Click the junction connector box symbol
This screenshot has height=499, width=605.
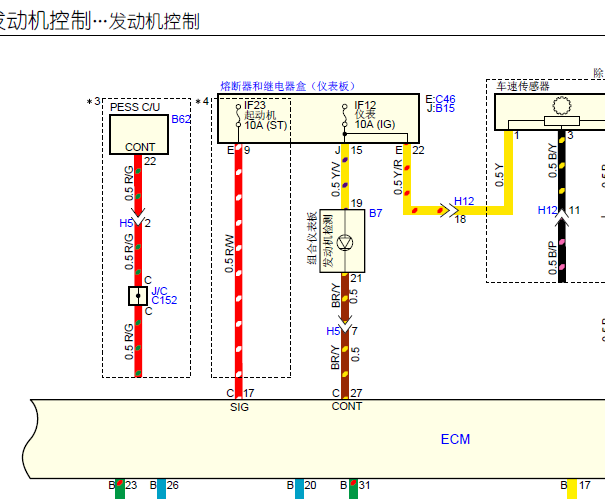click(138, 296)
